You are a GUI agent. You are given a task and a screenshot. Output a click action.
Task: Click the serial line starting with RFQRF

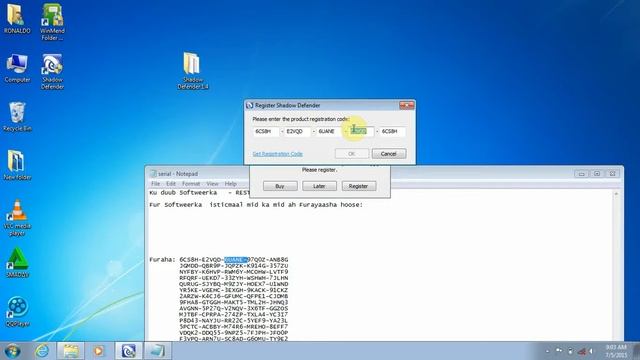click(x=233, y=278)
